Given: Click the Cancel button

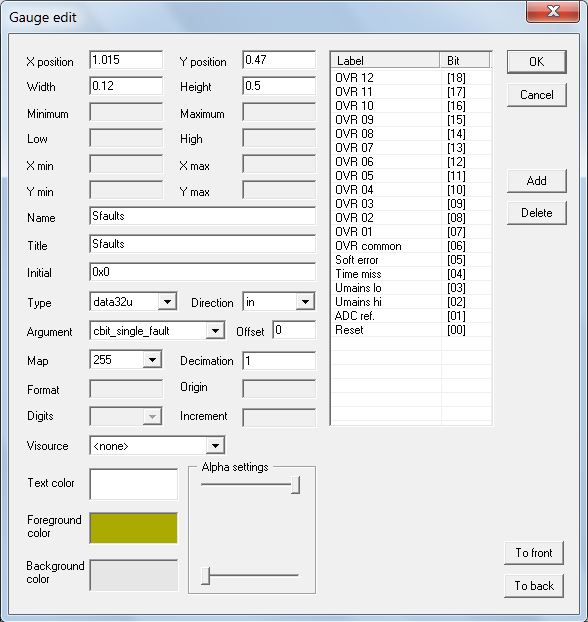Looking at the screenshot, I should [536, 95].
